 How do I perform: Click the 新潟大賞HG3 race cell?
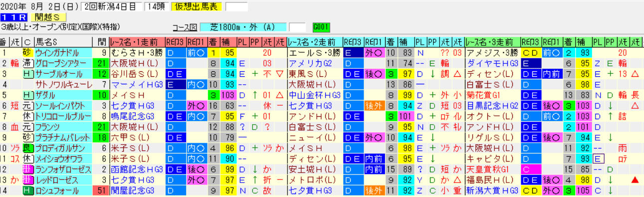[493, 191]
